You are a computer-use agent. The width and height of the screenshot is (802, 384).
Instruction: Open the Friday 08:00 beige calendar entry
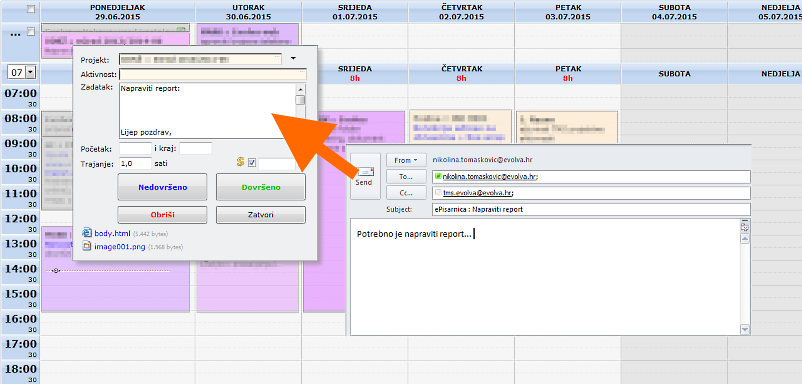pyautogui.click(x=567, y=126)
